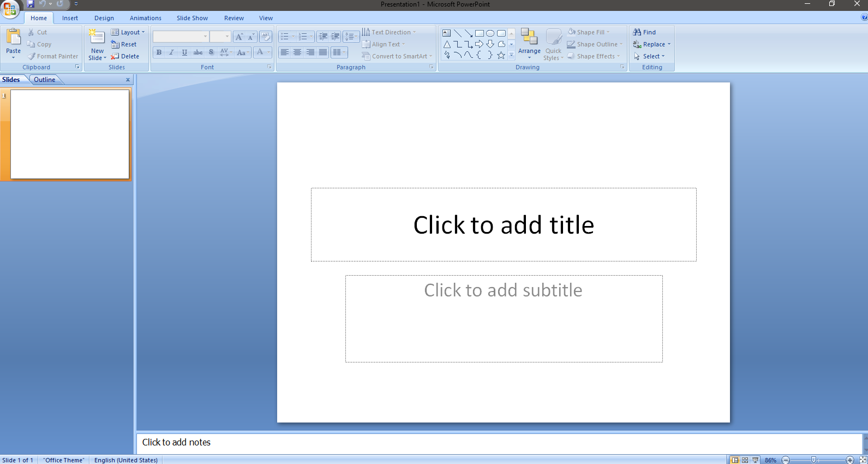Click Shrink Font icon
The image size is (868, 464).
pos(251,37)
